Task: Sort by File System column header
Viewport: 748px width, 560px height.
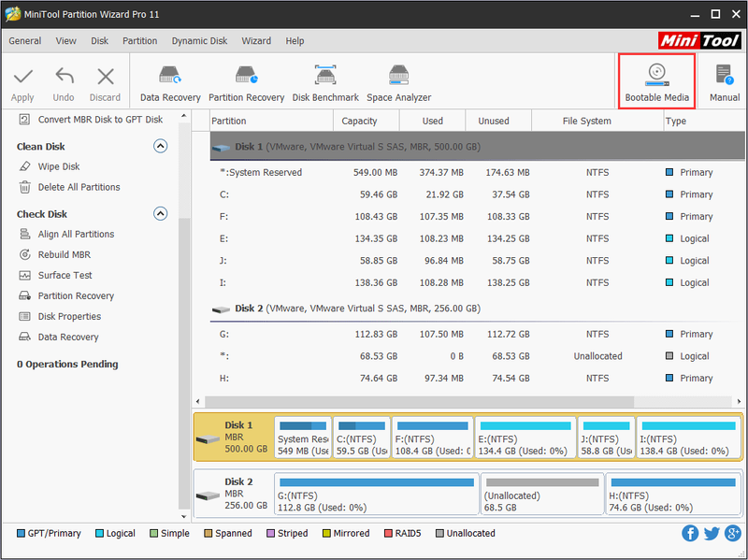Action: click(x=597, y=122)
